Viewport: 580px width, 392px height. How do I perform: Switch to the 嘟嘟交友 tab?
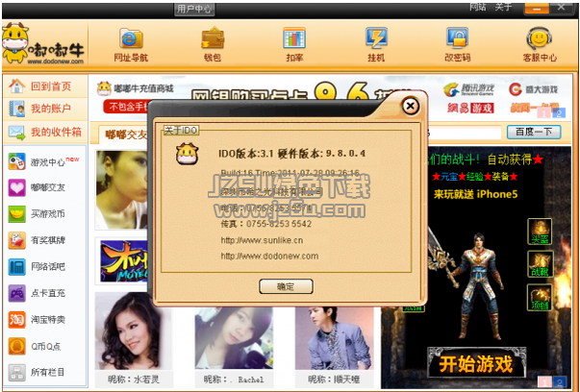[x=126, y=135]
